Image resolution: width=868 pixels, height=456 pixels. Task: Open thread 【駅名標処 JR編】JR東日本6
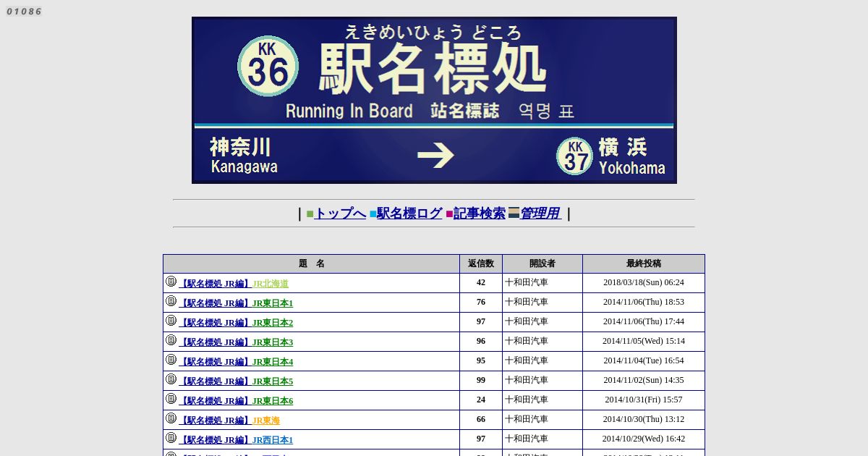[x=236, y=401]
